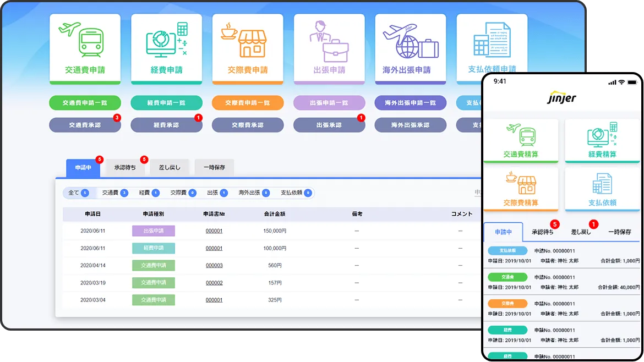Select the 交際費申請 coffee shop icon
This screenshot has height=362, width=644.
[x=248, y=40]
